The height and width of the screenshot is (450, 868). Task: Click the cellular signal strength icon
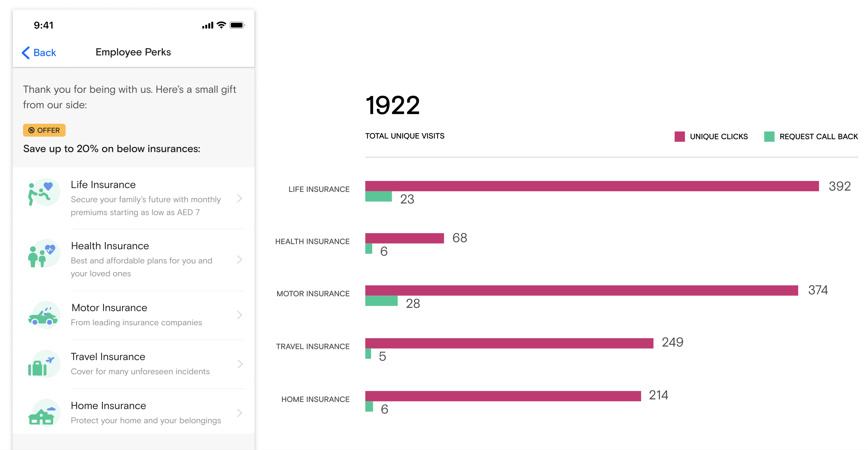tap(207, 25)
